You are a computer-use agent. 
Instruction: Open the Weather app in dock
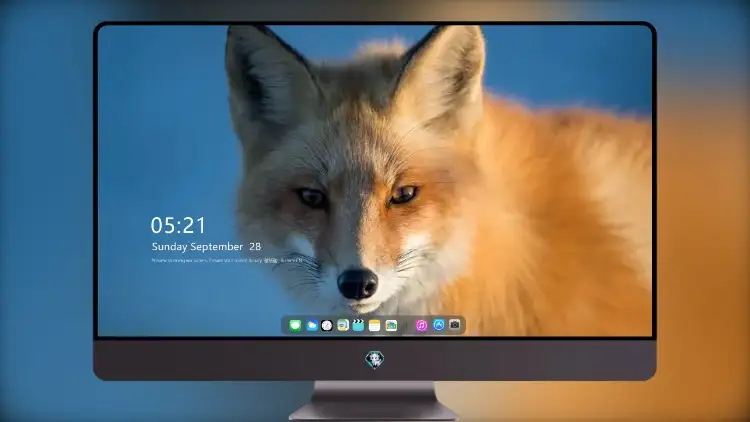(311, 326)
